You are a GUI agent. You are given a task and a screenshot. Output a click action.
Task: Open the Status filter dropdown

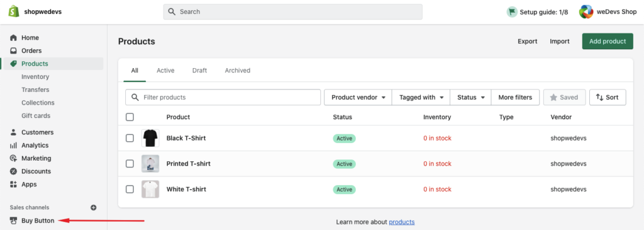pyautogui.click(x=470, y=98)
